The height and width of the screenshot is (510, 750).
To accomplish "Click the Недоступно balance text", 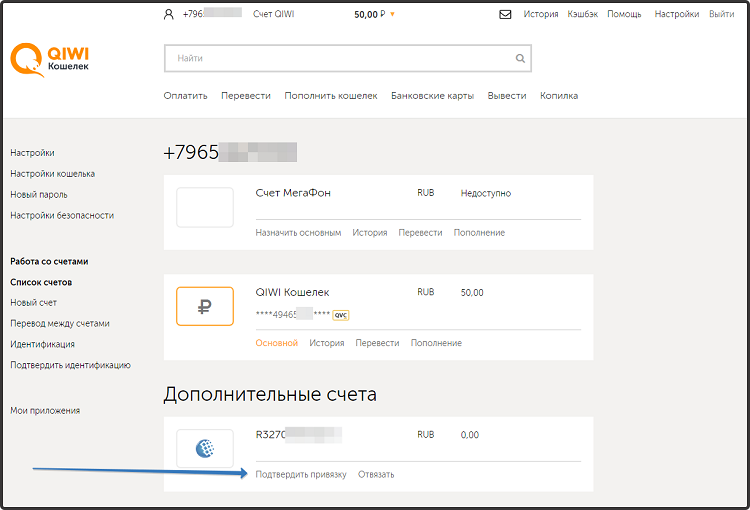I will (485, 193).
